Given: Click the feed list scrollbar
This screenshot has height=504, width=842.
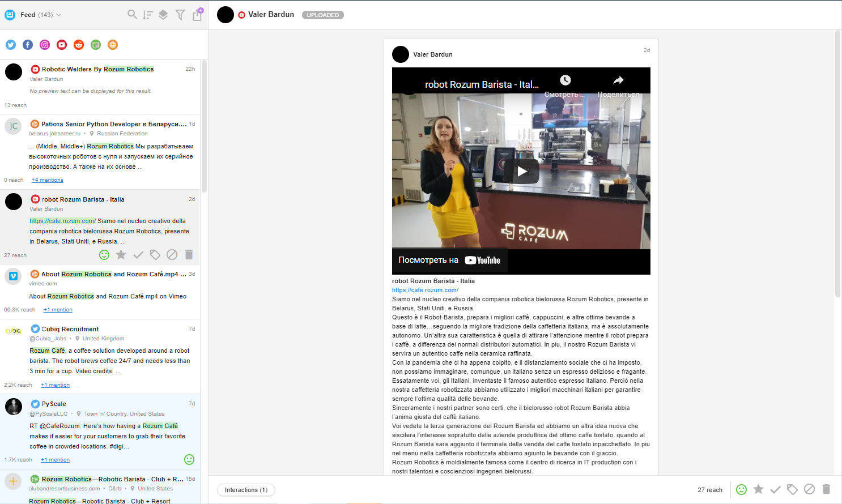Looking at the screenshot, I should coord(204,126).
